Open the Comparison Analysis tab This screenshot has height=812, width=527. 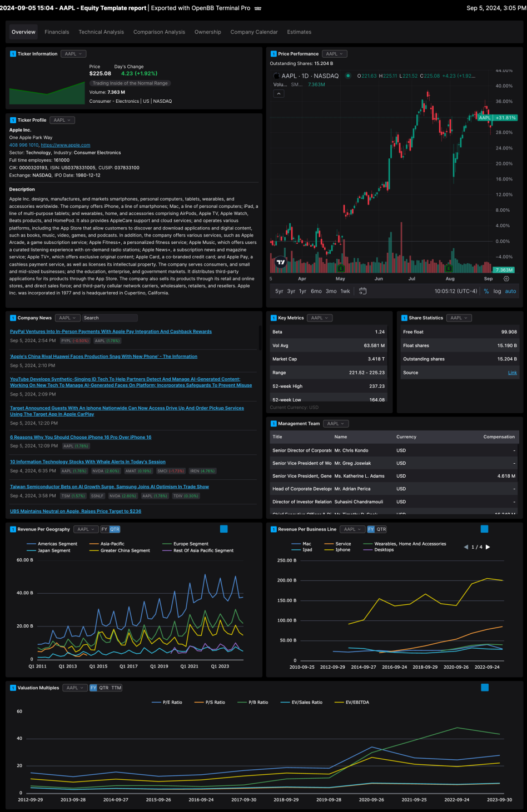tap(159, 32)
